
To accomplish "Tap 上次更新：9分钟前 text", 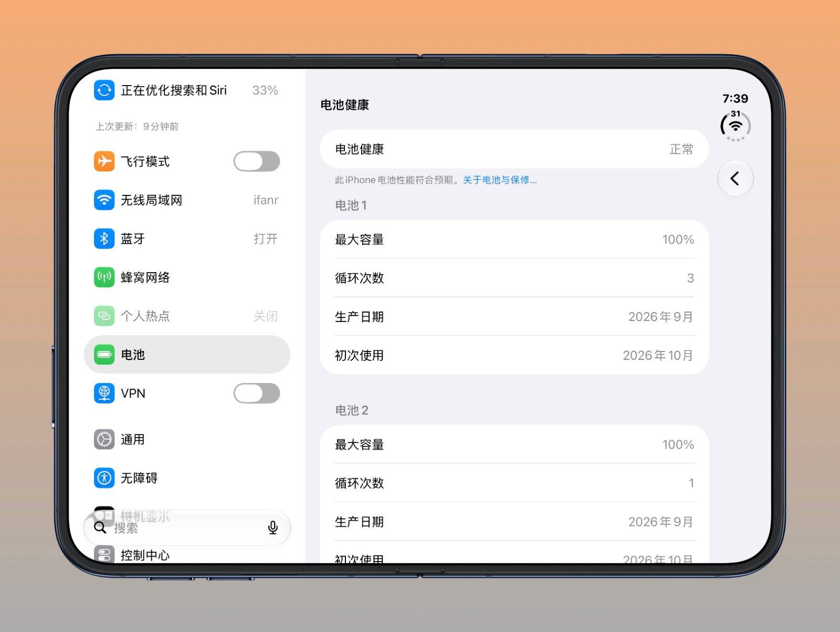I will [137, 127].
